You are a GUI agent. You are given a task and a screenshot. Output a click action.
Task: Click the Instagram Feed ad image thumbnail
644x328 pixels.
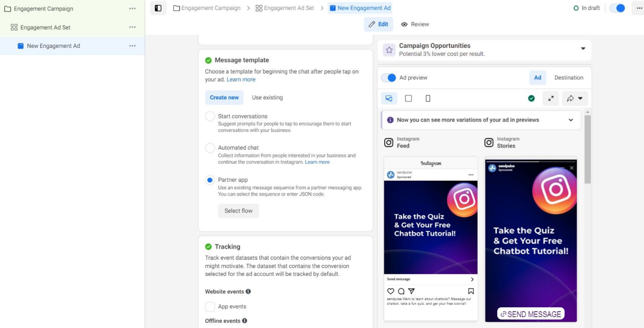pos(431,228)
